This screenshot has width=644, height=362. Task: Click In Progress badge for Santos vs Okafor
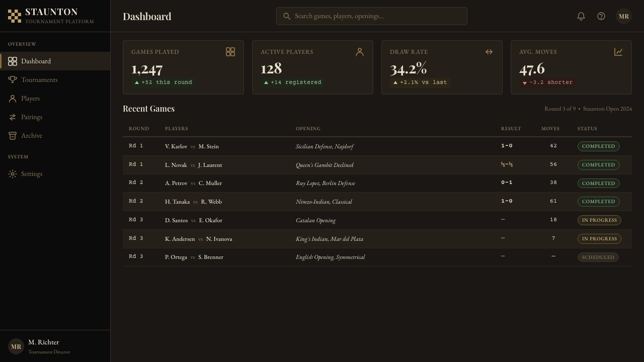pos(599,220)
